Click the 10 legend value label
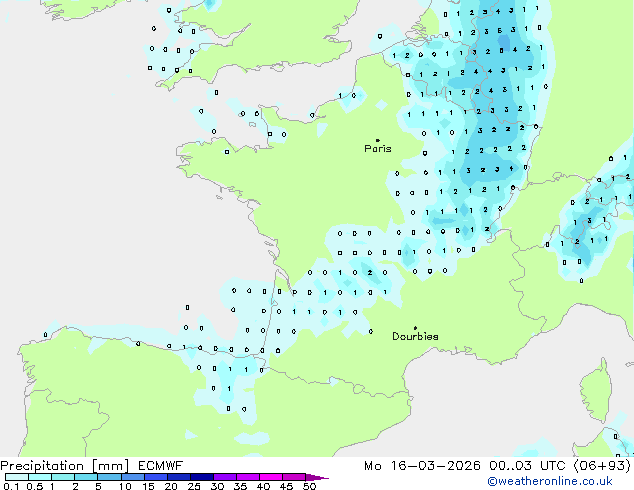Image resolution: width=634 pixels, height=490 pixels. (125, 486)
